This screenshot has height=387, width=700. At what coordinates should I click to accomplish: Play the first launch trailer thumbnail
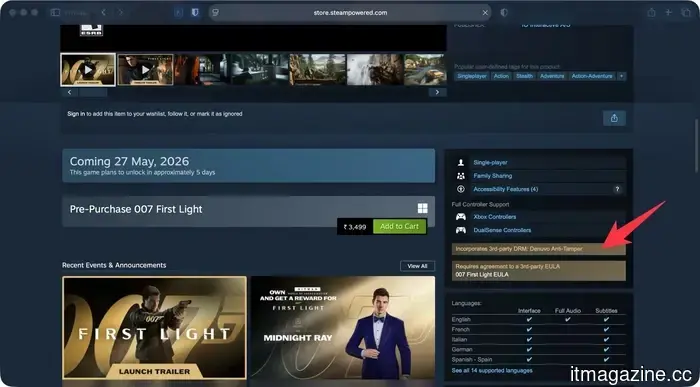point(88,70)
